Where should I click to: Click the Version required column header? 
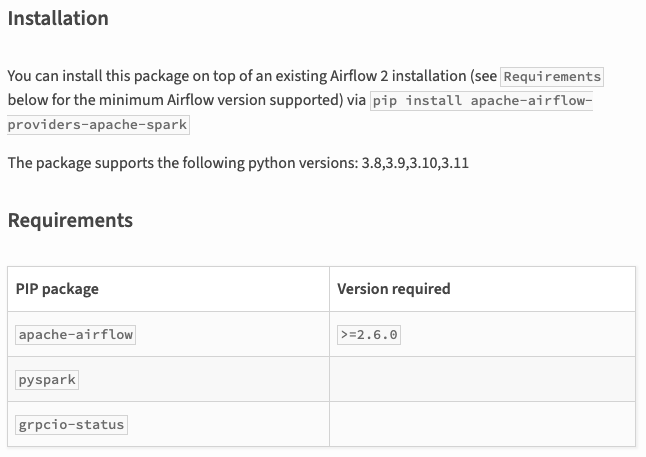tap(393, 289)
